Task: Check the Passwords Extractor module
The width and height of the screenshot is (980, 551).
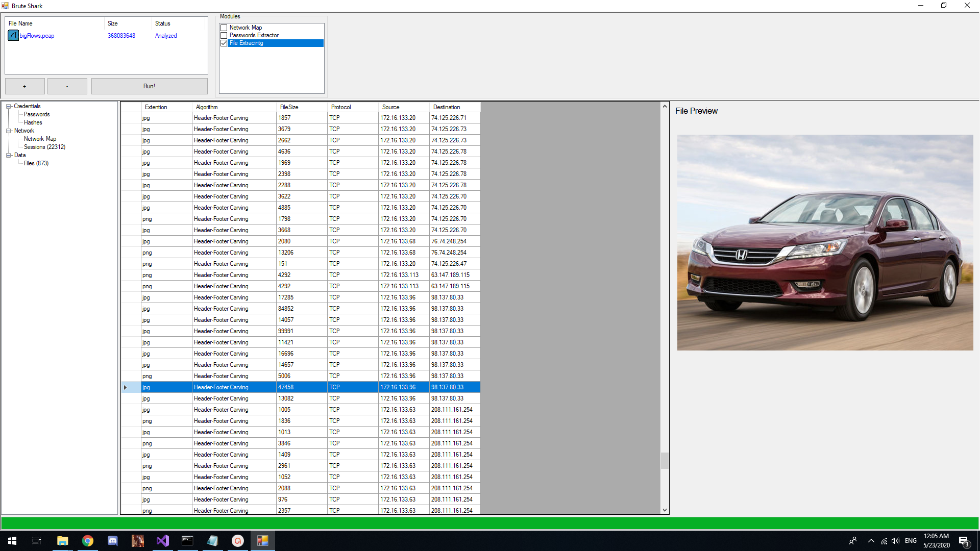Action: click(224, 35)
